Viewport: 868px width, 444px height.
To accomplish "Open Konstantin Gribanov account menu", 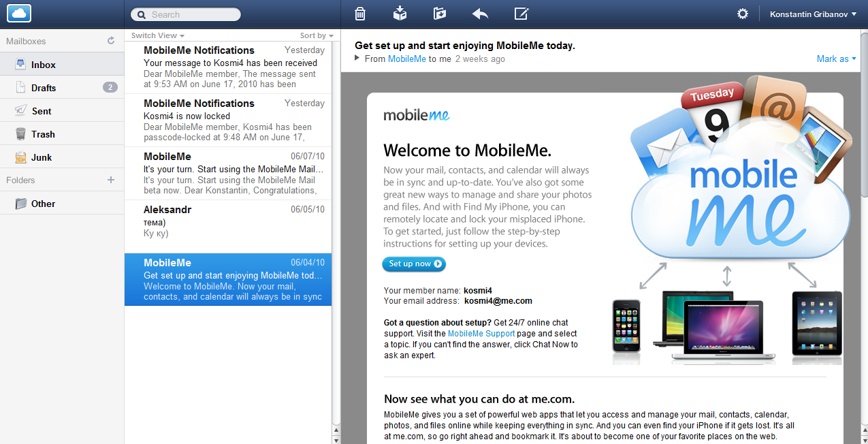I will tap(813, 14).
